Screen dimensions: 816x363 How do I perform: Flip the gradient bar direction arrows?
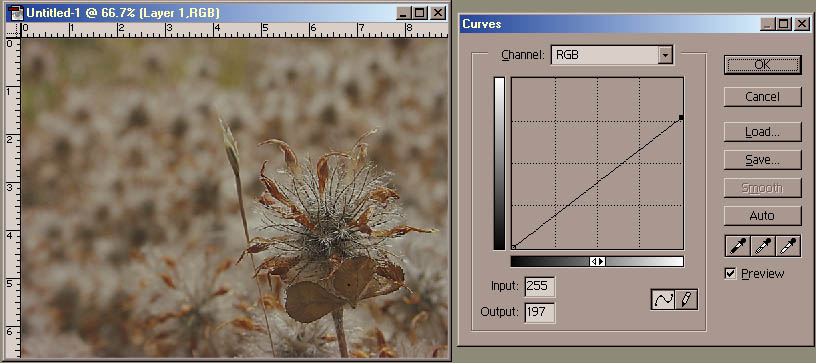click(x=597, y=262)
